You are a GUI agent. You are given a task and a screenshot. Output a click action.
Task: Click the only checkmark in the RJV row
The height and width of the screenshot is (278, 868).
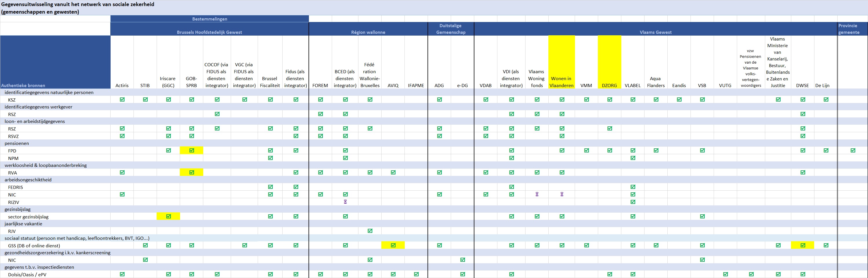click(x=370, y=231)
